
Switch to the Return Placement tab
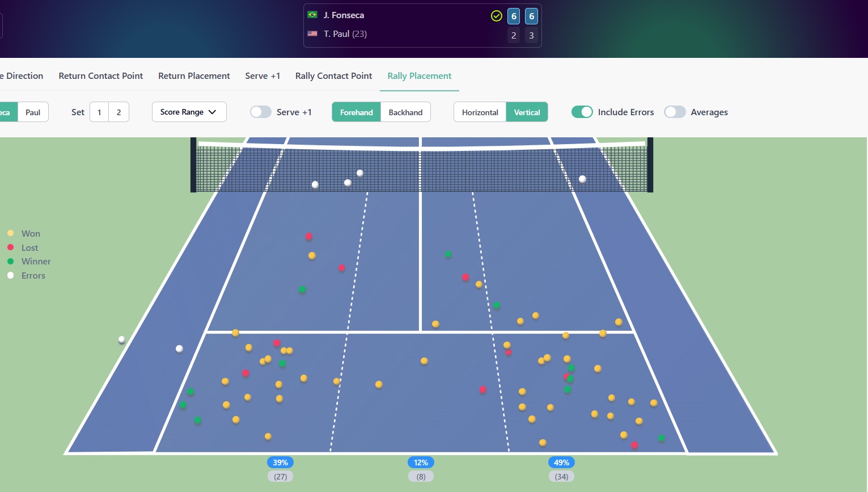(194, 76)
